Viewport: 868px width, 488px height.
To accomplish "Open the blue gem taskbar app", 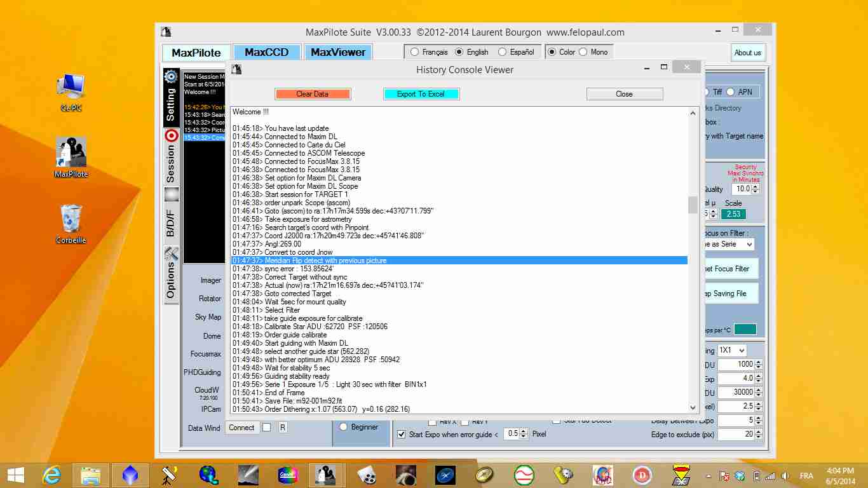I will 130,475.
